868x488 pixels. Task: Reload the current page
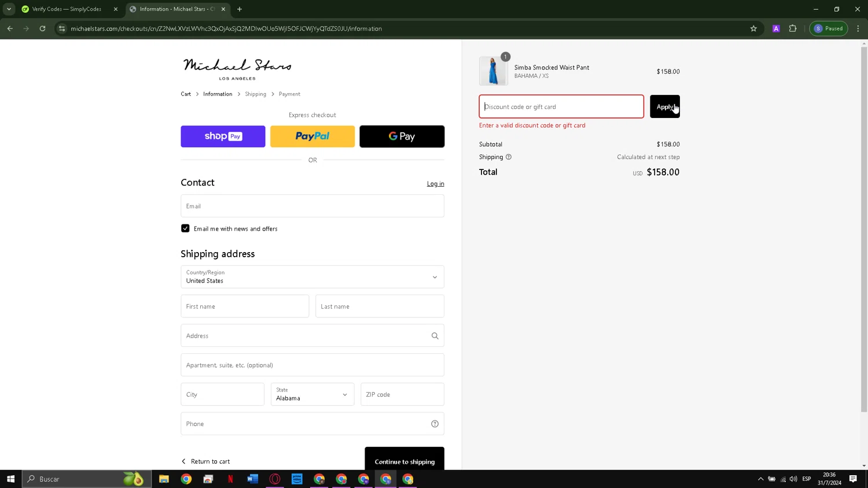click(x=42, y=28)
